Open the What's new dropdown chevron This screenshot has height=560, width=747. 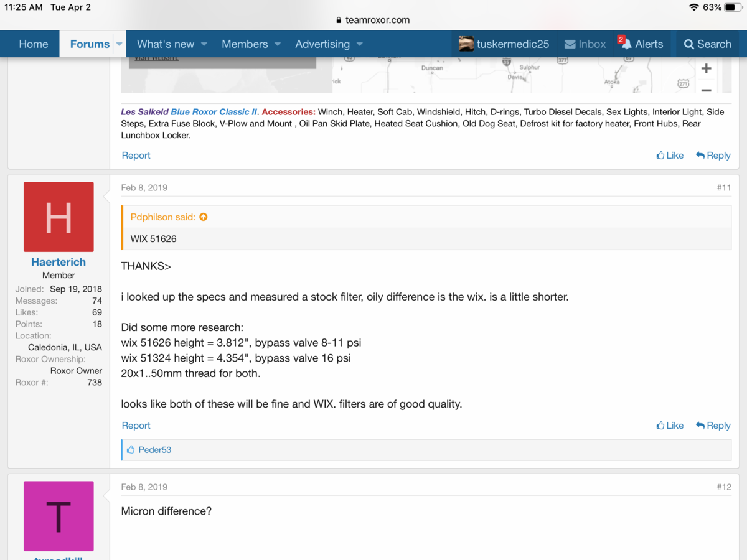(204, 45)
